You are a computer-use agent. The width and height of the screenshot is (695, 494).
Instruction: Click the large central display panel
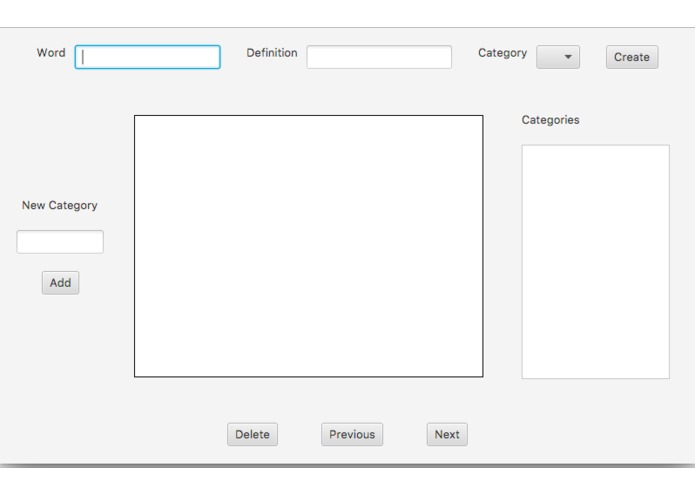pos(308,246)
